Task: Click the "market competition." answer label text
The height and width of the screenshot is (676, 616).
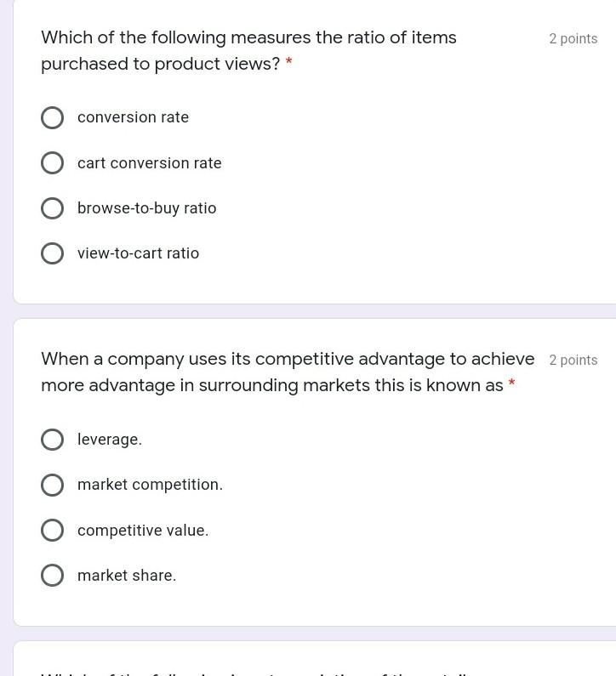Action: tap(150, 485)
